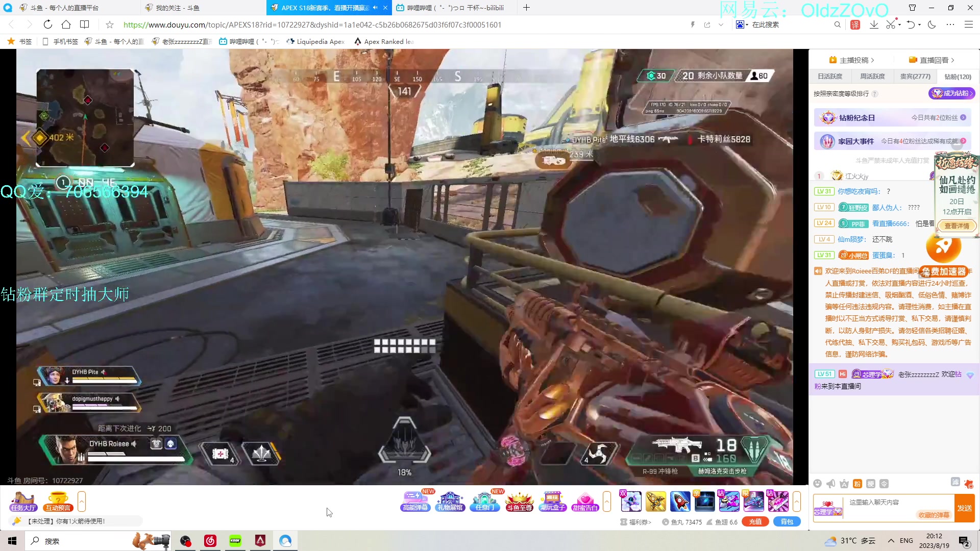
Task: Open the 礼物展馆 icon
Action: click(450, 501)
